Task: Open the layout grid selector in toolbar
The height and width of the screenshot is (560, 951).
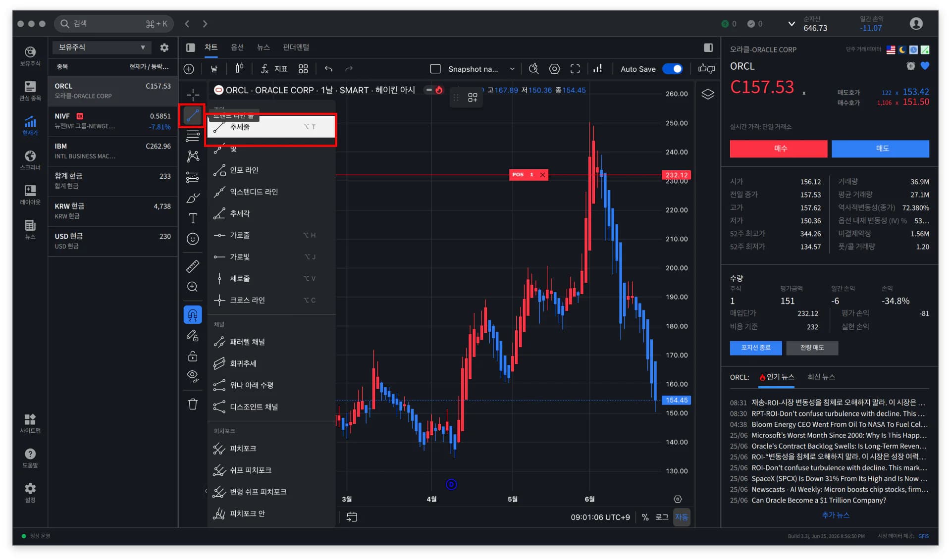Action: (x=303, y=69)
